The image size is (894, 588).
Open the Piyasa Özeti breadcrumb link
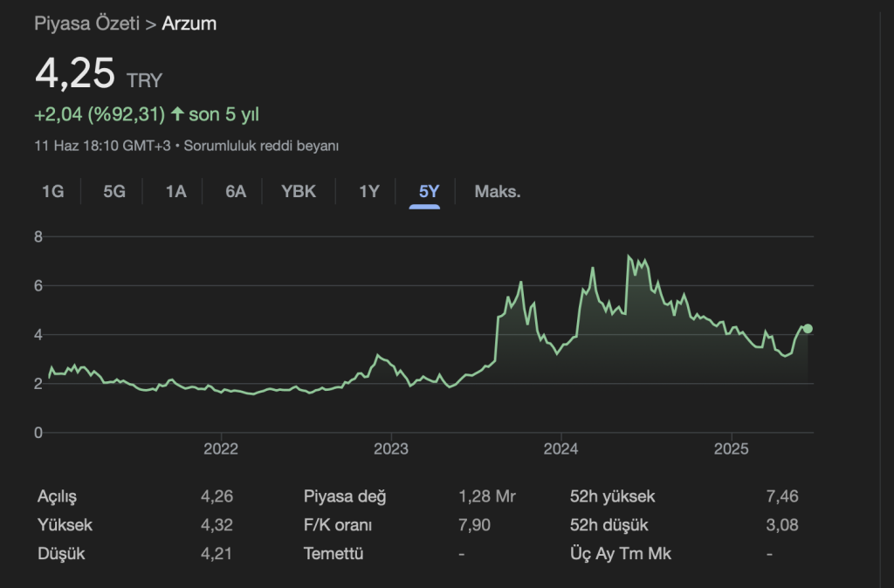point(86,24)
